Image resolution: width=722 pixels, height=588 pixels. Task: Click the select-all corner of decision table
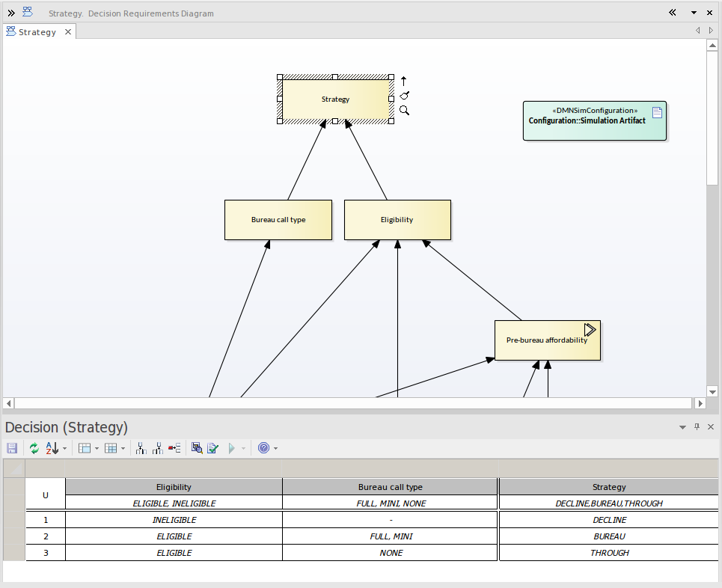pyautogui.click(x=14, y=469)
